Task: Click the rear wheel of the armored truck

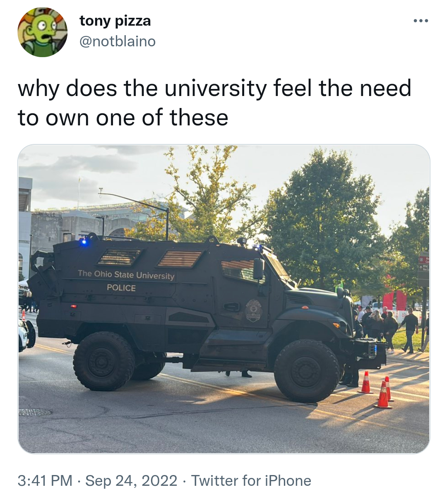Action: coord(104,361)
